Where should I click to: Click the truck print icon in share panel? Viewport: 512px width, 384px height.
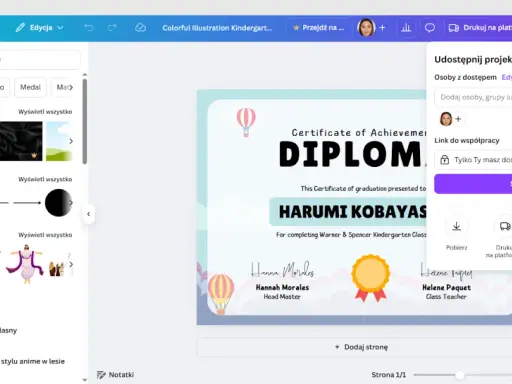(x=505, y=226)
